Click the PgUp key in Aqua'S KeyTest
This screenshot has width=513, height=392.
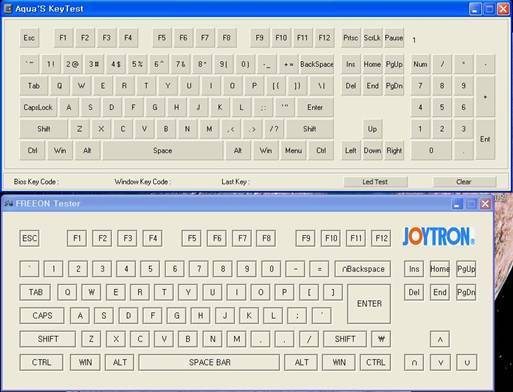pos(394,64)
